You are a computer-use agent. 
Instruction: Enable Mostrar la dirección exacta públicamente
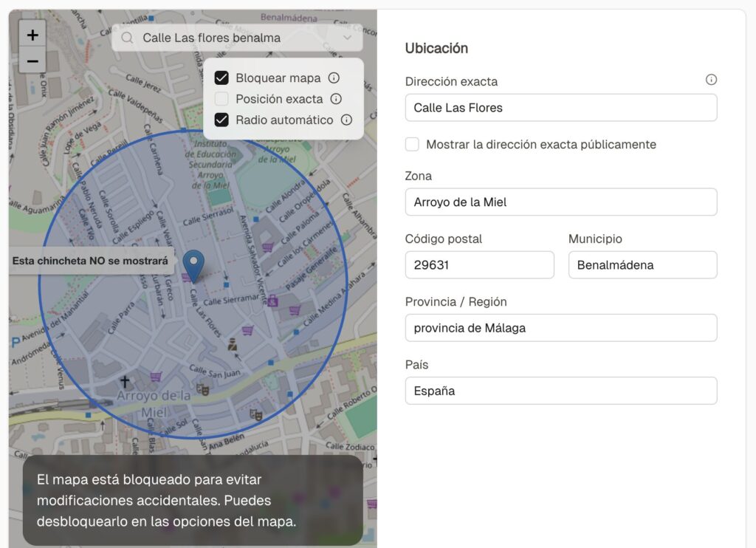click(x=412, y=145)
